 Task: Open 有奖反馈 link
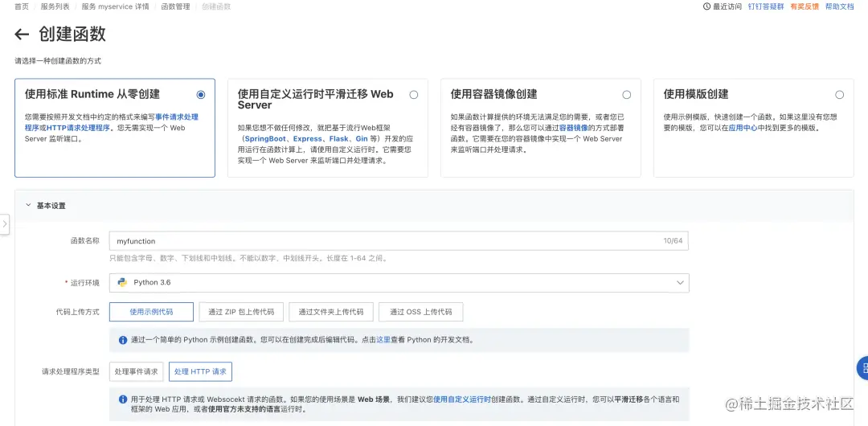point(805,6)
